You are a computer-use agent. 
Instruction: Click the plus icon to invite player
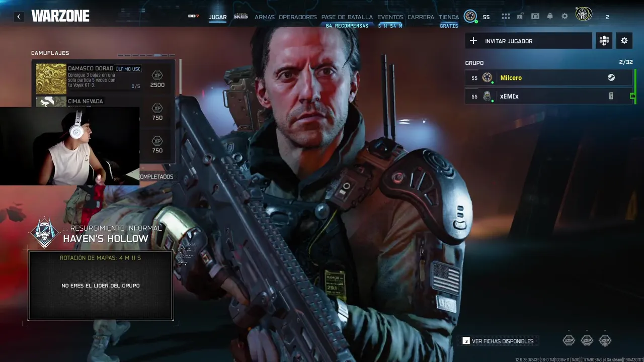tap(473, 41)
